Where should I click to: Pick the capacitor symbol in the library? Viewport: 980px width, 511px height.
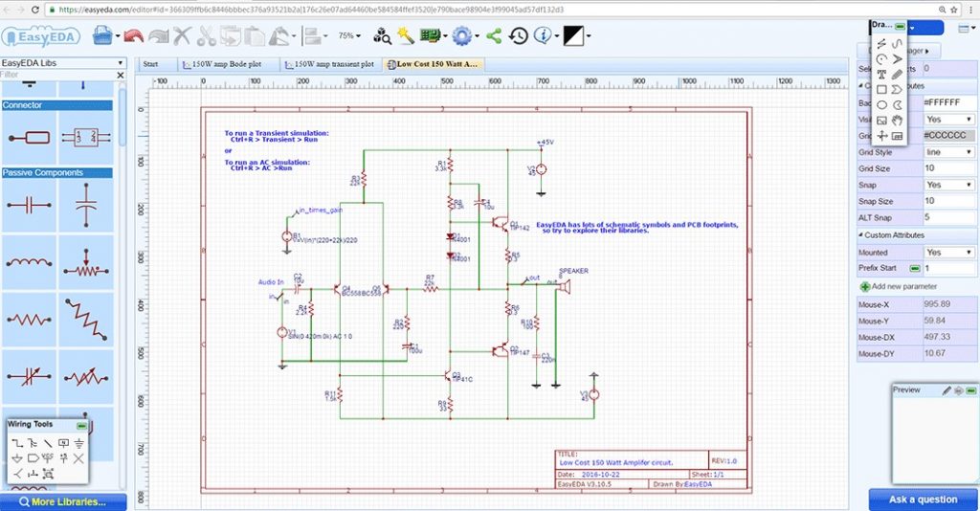(x=29, y=204)
